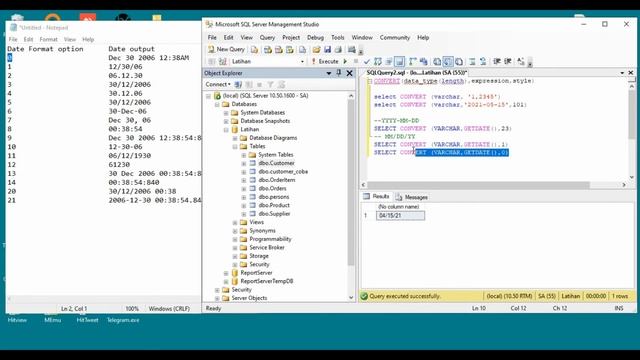This screenshot has width=640, height=360.
Task: Collapse the (local) SQL Server node
Action: [x=209, y=96]
